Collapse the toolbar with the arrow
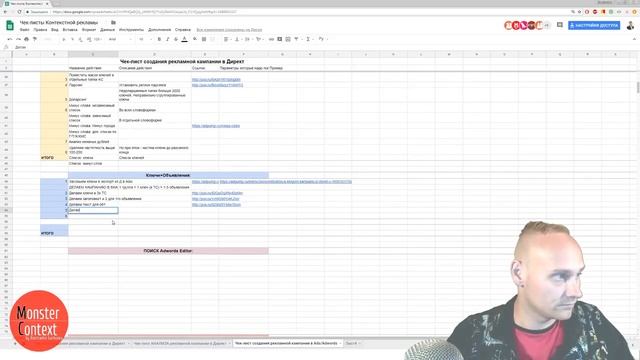This screenshot has height=360, width=640. point(634,39)
